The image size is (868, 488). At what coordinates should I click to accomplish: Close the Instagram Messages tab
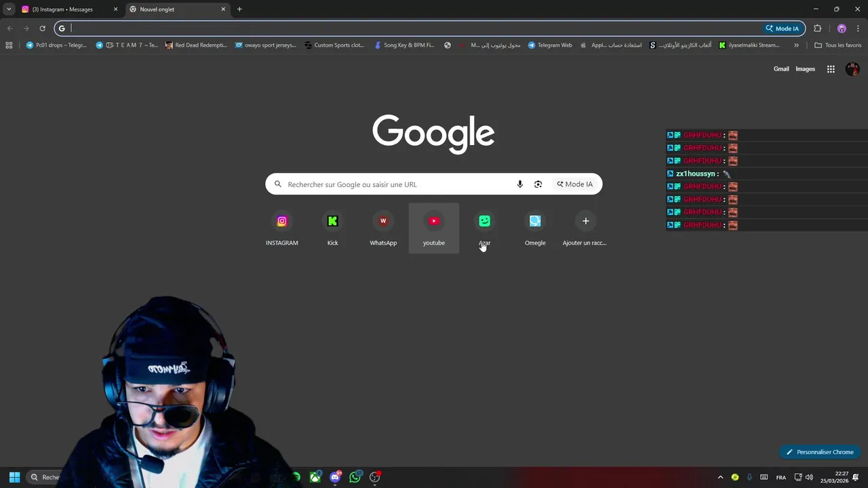(115, 9)
